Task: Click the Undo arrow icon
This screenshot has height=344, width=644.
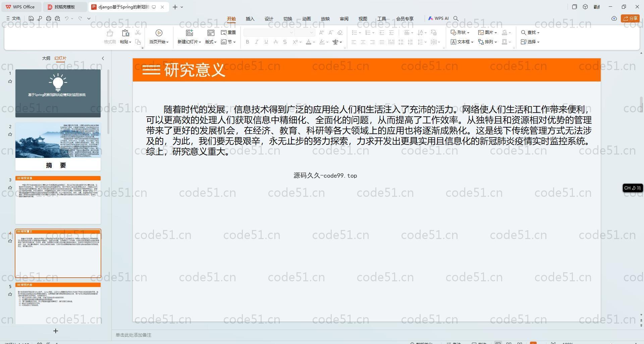Action: tap(67, 18)
